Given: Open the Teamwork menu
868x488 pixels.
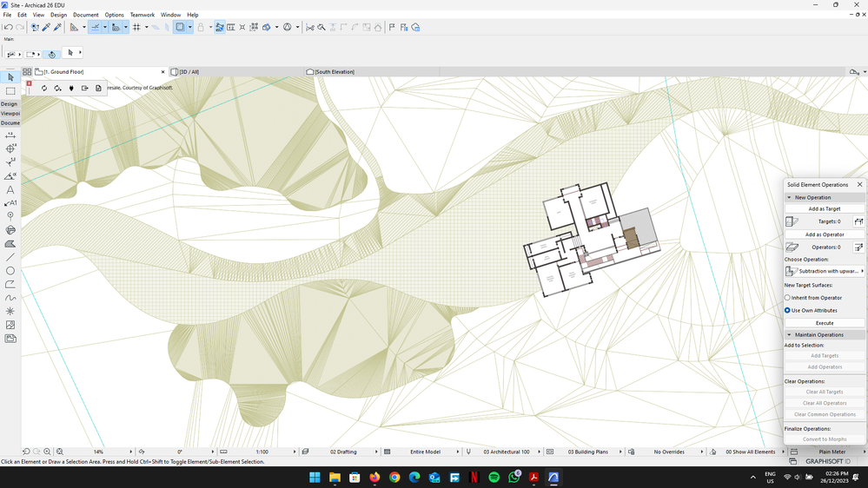Looking at the screenshot, I should click(142, 15).
